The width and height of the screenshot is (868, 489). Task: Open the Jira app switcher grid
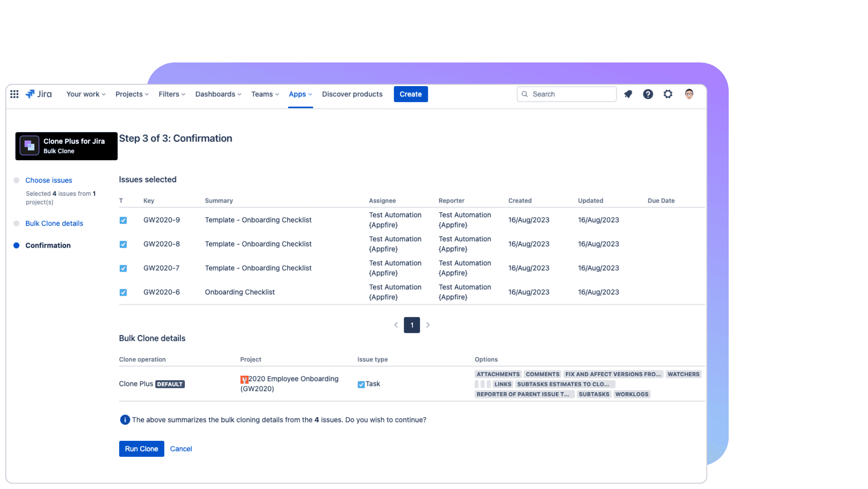[14, 94]
